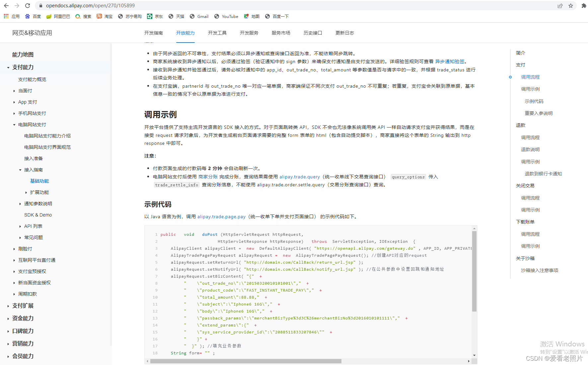588x365 pixels.
Task: Switch to 开发指南 tab
Action: [154, 33]
